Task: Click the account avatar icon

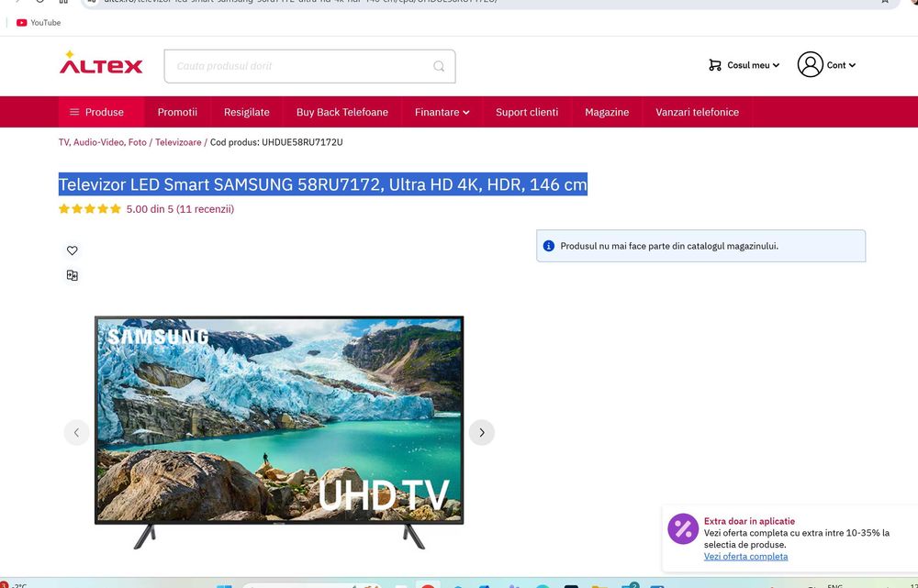Action: (811, 64)
